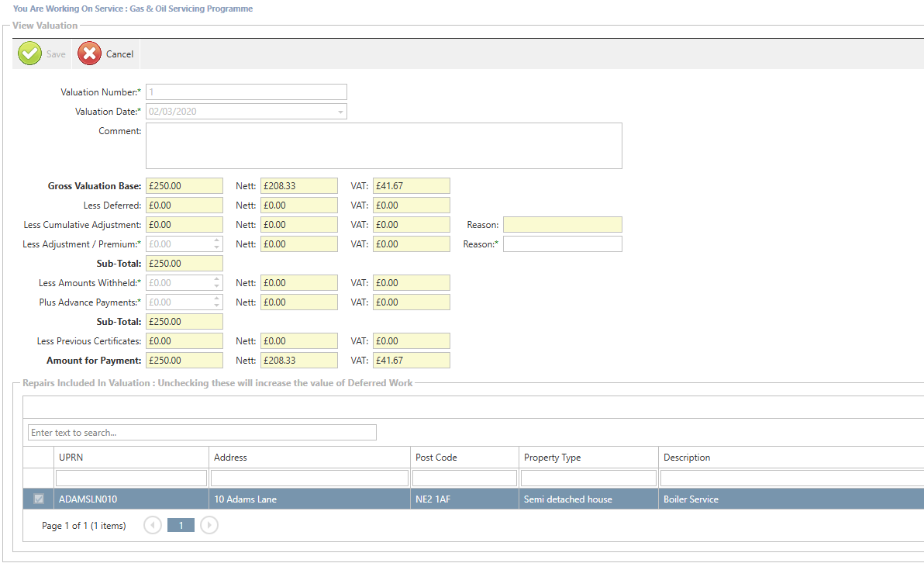Increase Plus Advance Payments value with spinner

tap(216, 299)
